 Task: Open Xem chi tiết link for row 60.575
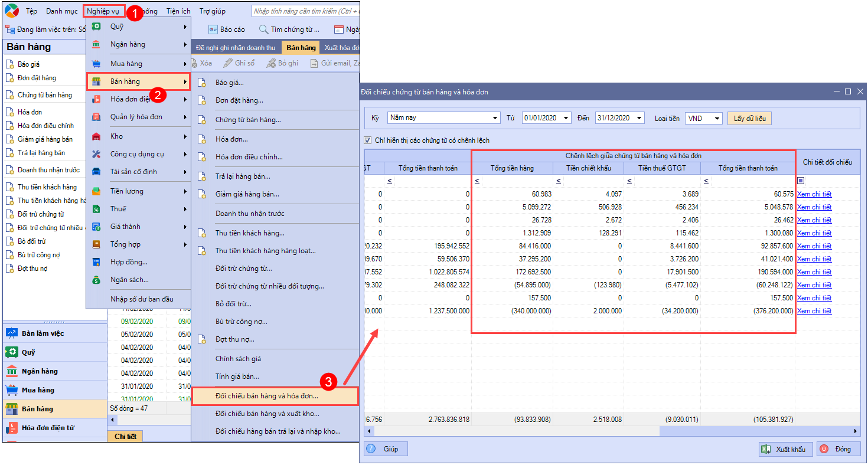pos(814,194)
